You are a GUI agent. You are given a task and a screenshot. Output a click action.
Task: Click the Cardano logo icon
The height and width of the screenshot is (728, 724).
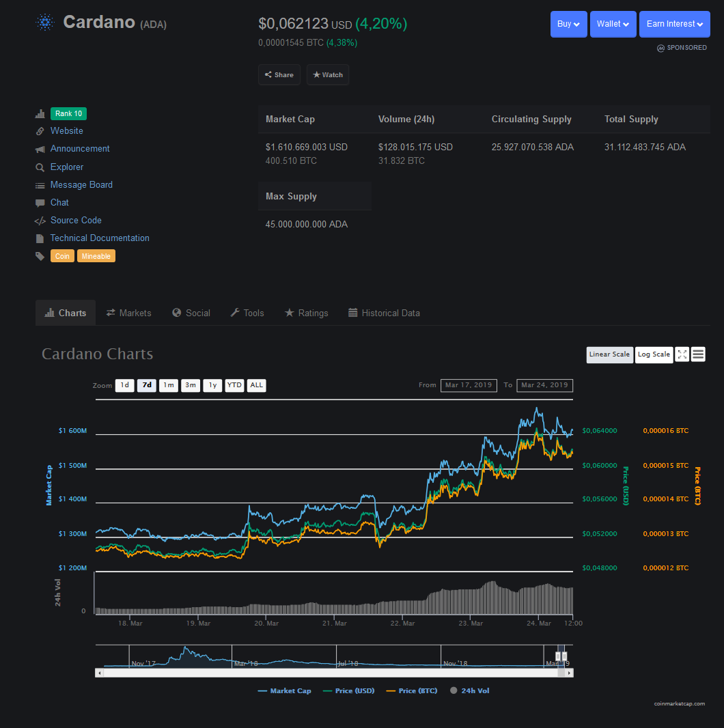(x=45, y=23)
